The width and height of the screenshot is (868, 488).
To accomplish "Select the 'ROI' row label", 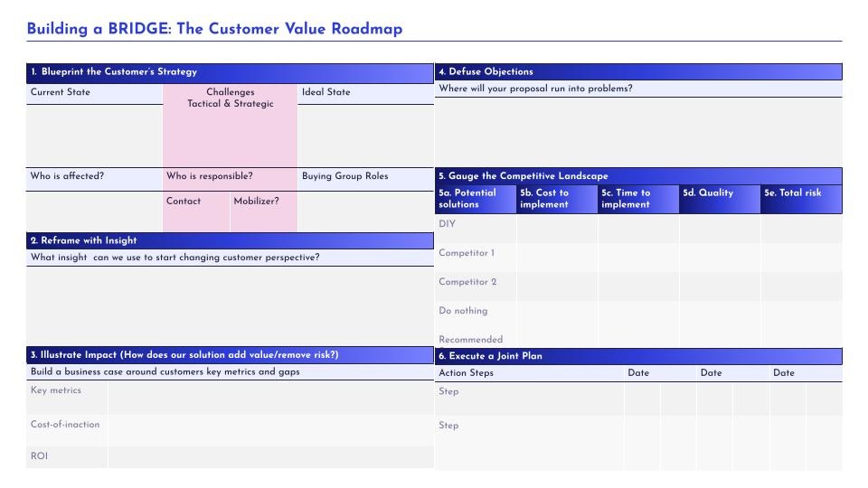I will pyautogui.click(x=39, y=455).
